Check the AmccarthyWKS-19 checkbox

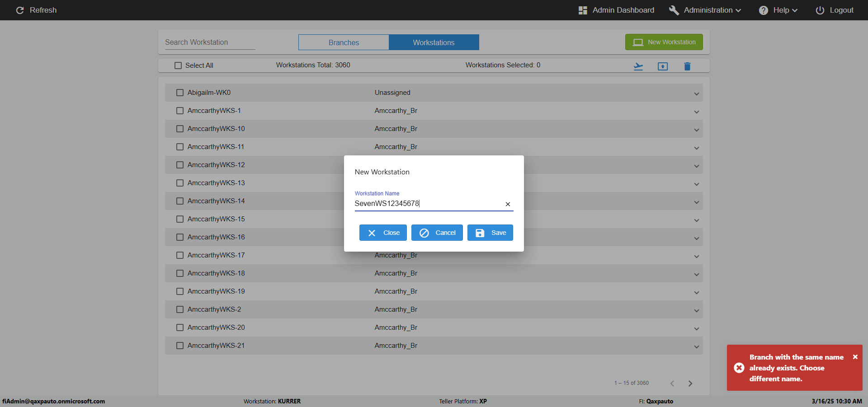point(180,291)
